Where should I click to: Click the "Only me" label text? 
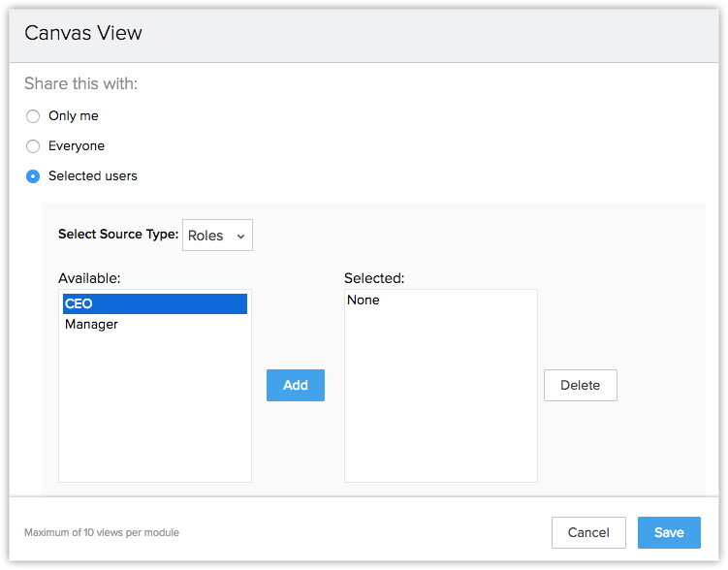coord(74,115)
